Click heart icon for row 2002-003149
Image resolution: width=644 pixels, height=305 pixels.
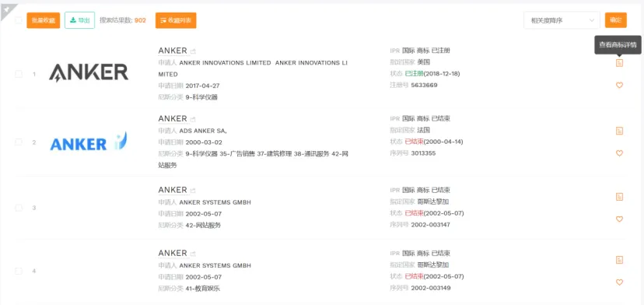click(619, 282)
